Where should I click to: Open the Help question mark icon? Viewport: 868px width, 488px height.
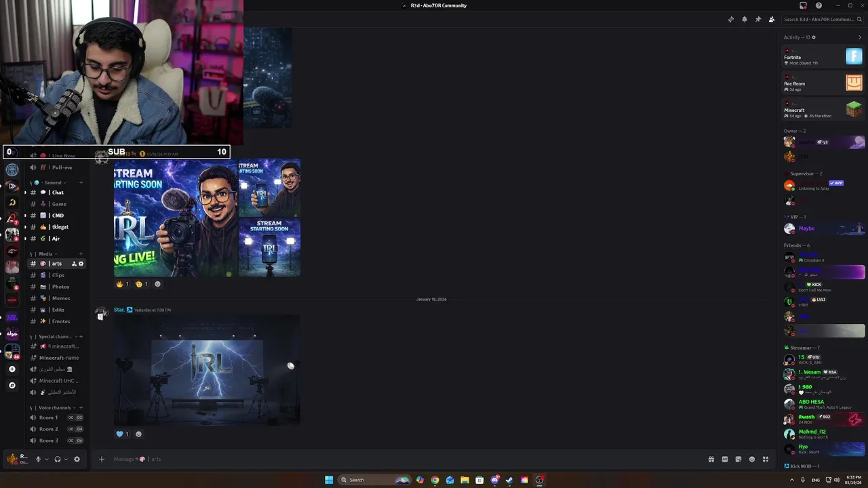tap(818, 5)
